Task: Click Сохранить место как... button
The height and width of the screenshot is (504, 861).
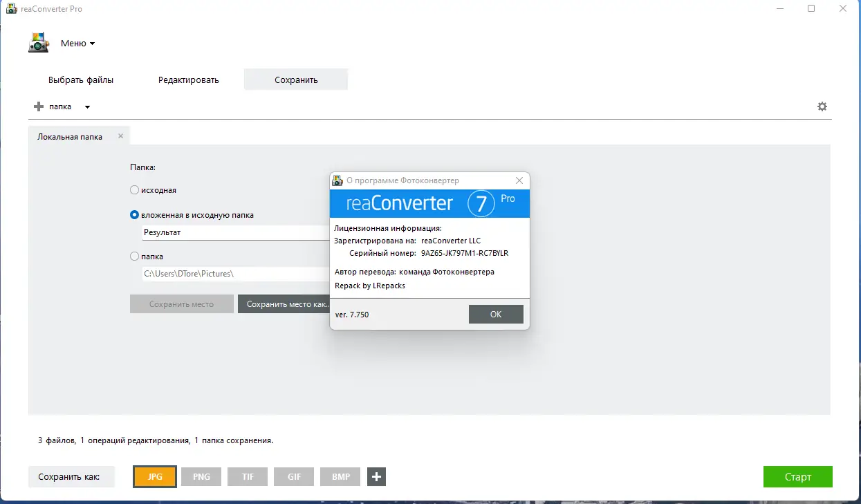Action: pos(285,304)
